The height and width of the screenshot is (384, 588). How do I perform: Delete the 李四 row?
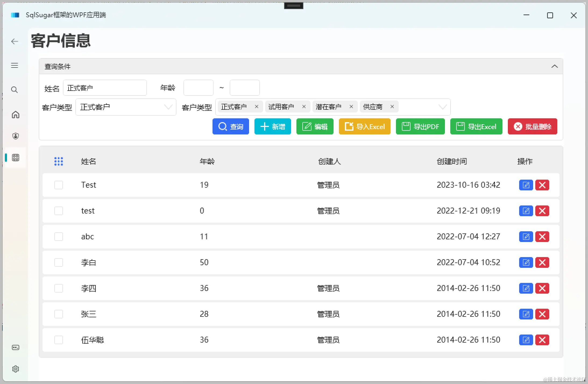click(542, 288)
